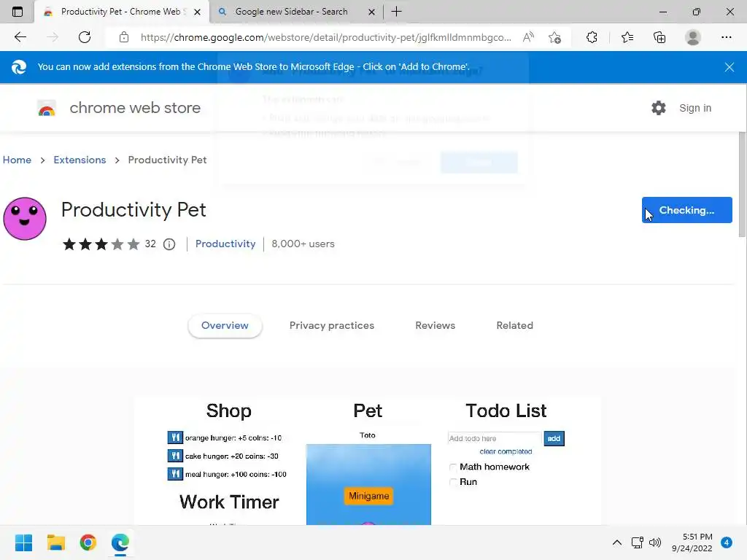Image resolution: width=747 pixels, height=560 pixels.
Task: Switch to Privacy practices tab
Action: click(x=332, y=326)
